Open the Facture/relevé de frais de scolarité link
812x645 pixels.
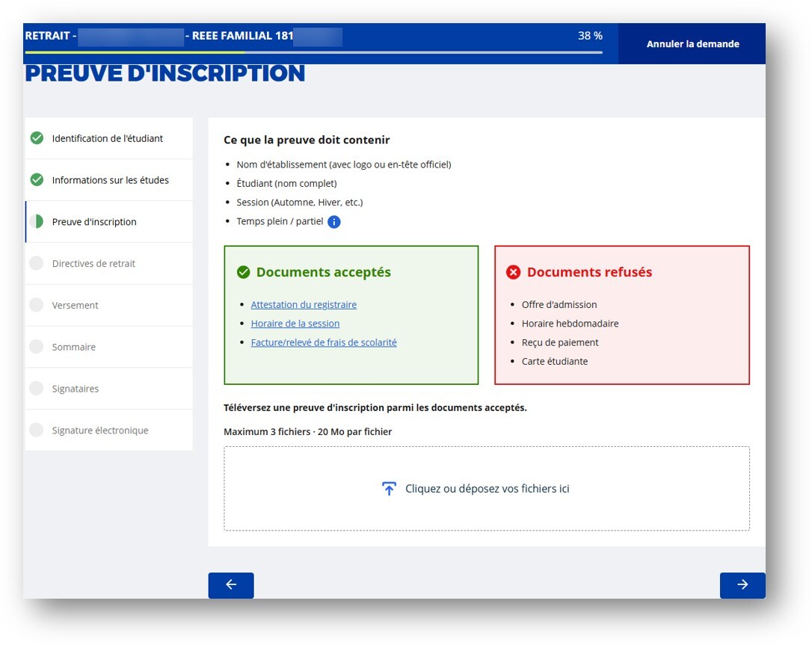pyautogui.click(x=324, y=342)
